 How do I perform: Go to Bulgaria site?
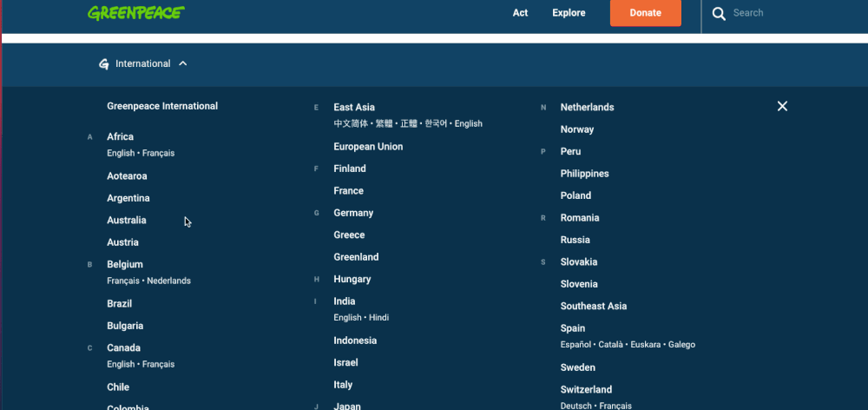(x=125, y=326)
